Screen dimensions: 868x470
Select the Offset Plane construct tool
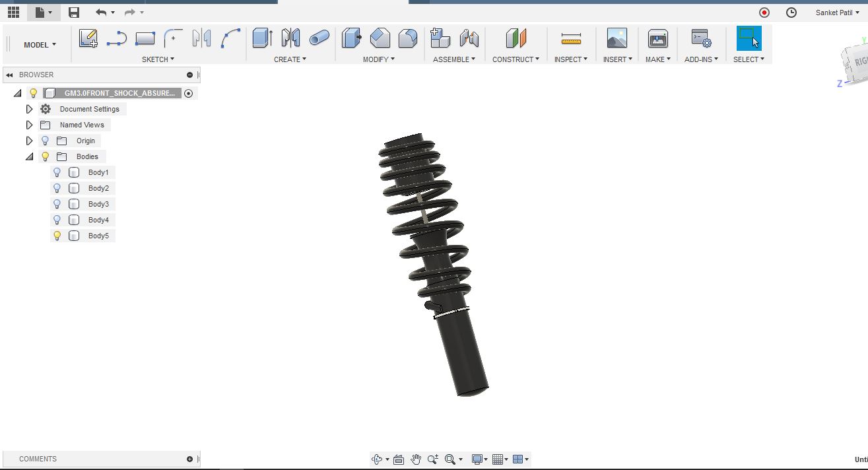pyautogui.click(x=516, y=38)
